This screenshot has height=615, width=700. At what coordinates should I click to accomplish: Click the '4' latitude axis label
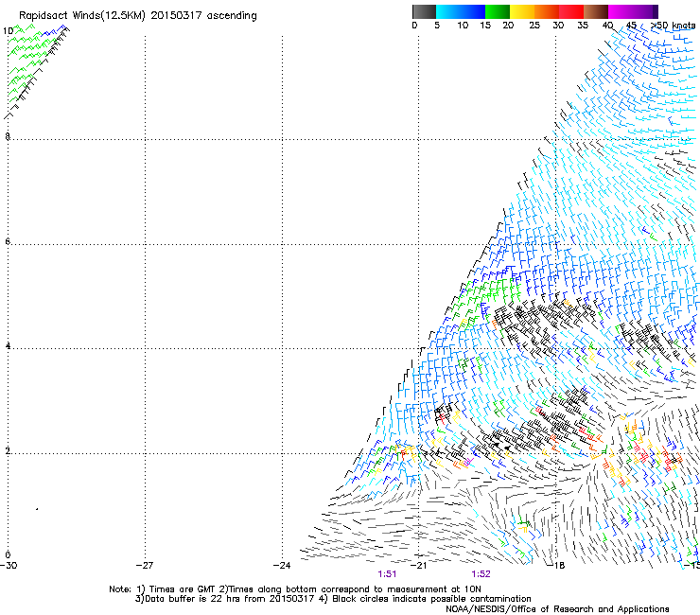[x=8, y=346]
